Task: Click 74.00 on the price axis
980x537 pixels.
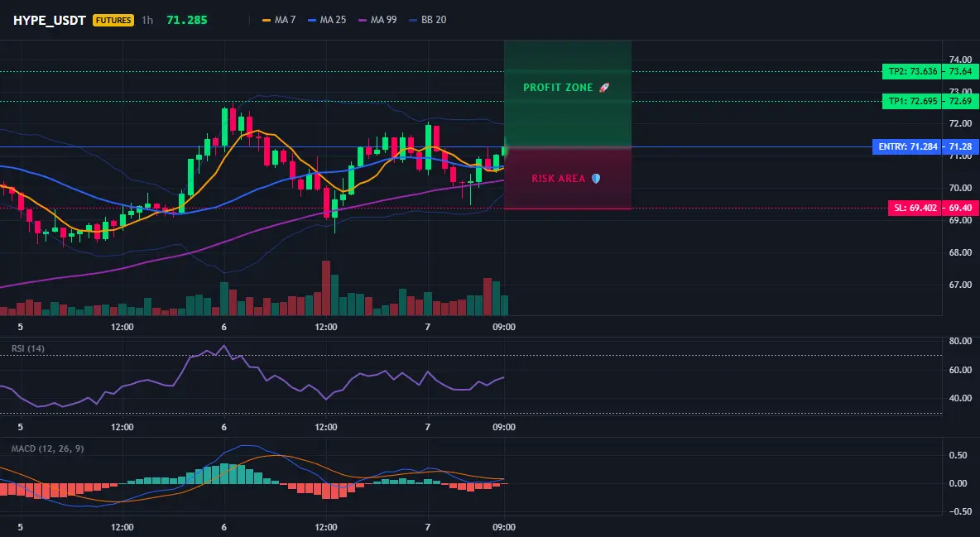Action: click(x=960, y=60)
